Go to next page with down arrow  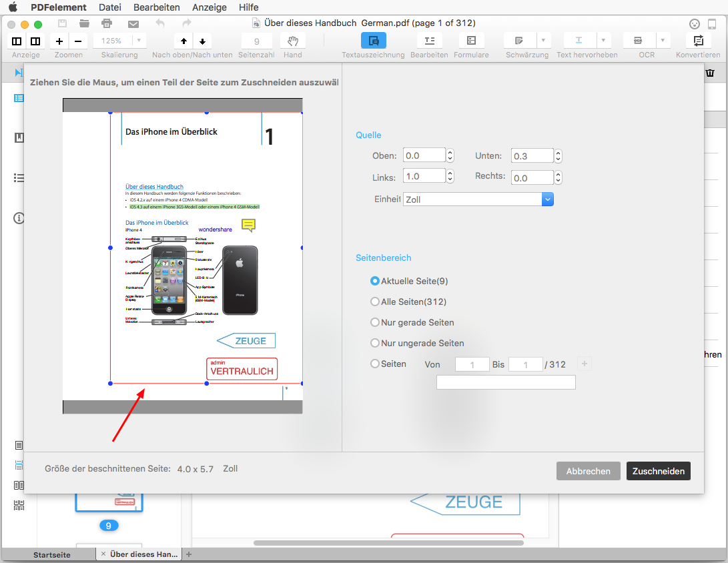click(x=202, y=41)
